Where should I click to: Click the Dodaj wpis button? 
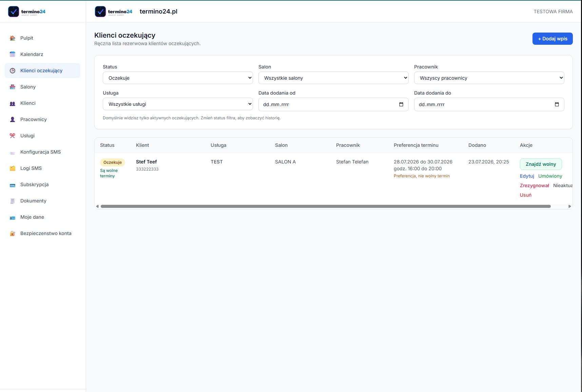[552, 39]
